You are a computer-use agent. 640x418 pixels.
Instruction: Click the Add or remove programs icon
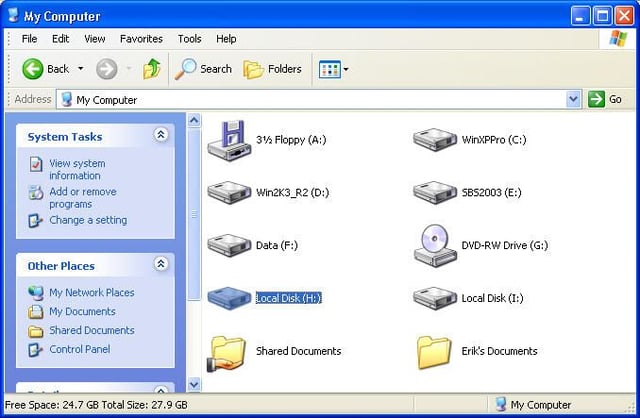(36, 192)
